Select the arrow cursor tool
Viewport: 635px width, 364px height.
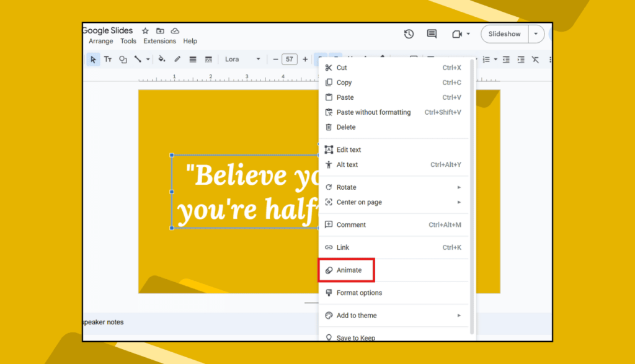coord(93,60)
